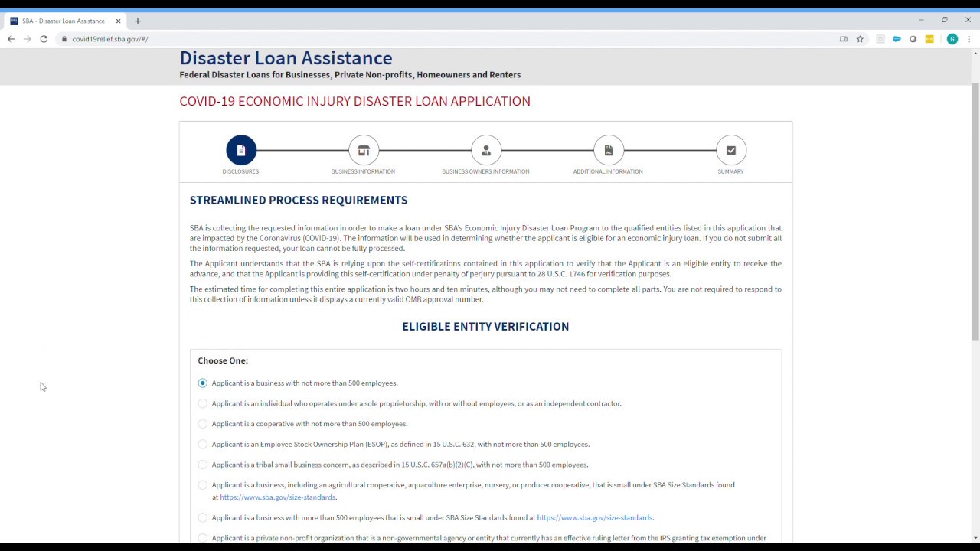Click the ADDITIONAL INFORMATION step label
This screenshot has width=980, height=551.
(x=608, y=171)
